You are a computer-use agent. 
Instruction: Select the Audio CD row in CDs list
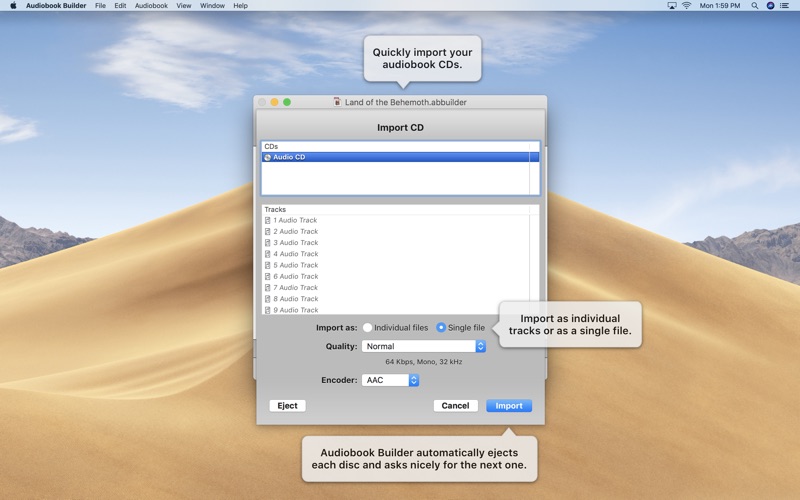401,157
